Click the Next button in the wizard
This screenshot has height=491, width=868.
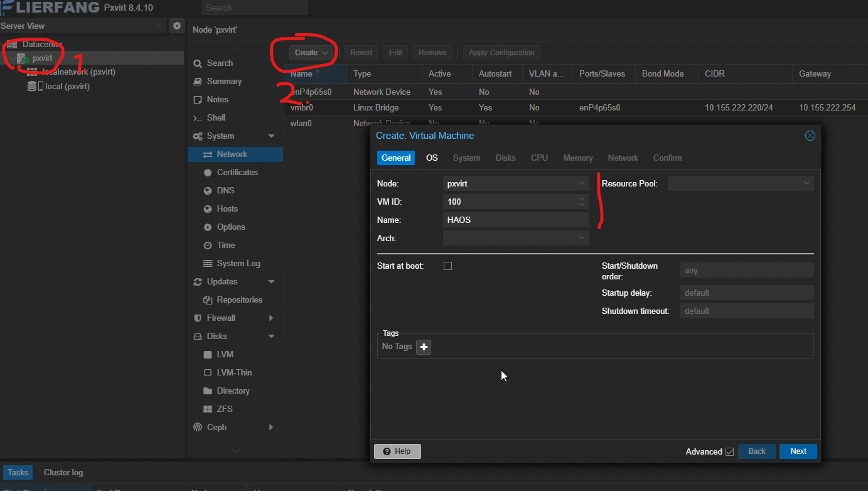click(798, 451)
